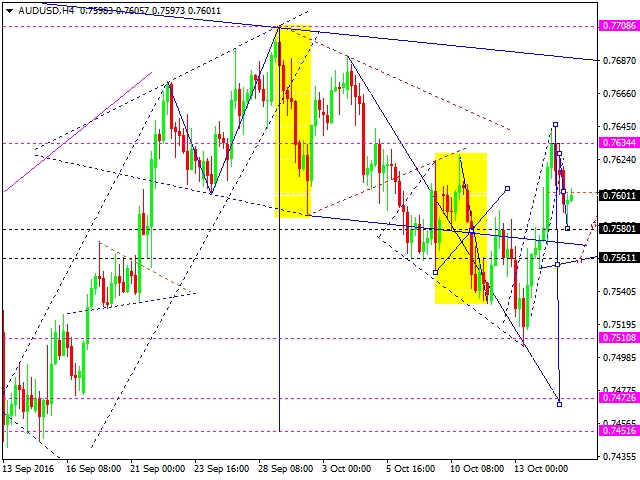Screen dimensions: 640x480
Task: Select the 16 Sep 08:00 time label
Action: coord(93,469)
